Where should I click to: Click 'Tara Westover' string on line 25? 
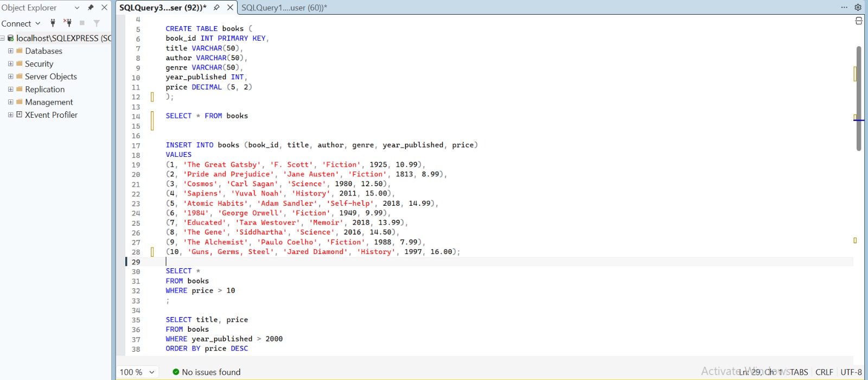pyautogui.click(x=267, y=223)
